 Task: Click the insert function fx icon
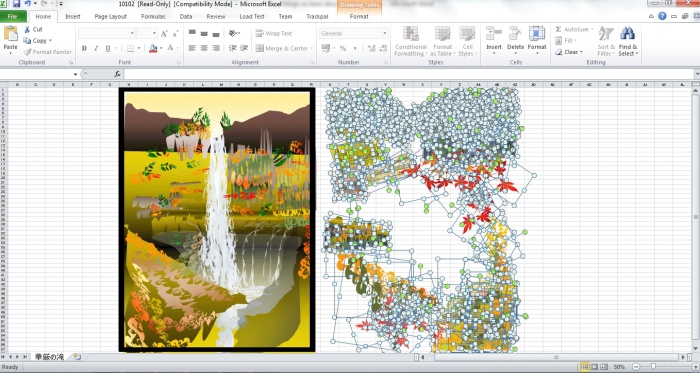click(x=117, y=74)
